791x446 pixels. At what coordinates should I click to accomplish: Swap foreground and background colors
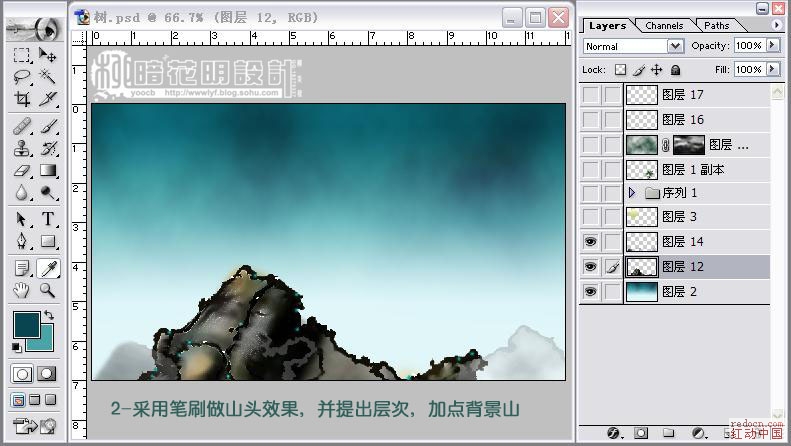[x=49, y=315]
